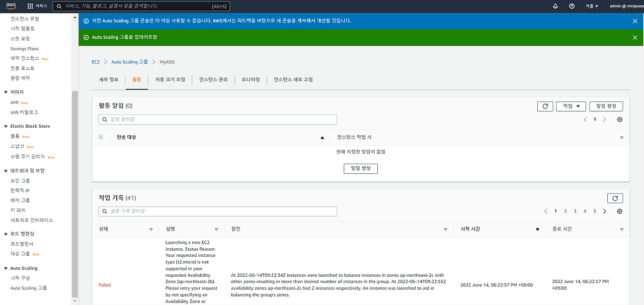Go to next page of 작업 기록
Screen dimensions: 644x305
tap(604, 212)
